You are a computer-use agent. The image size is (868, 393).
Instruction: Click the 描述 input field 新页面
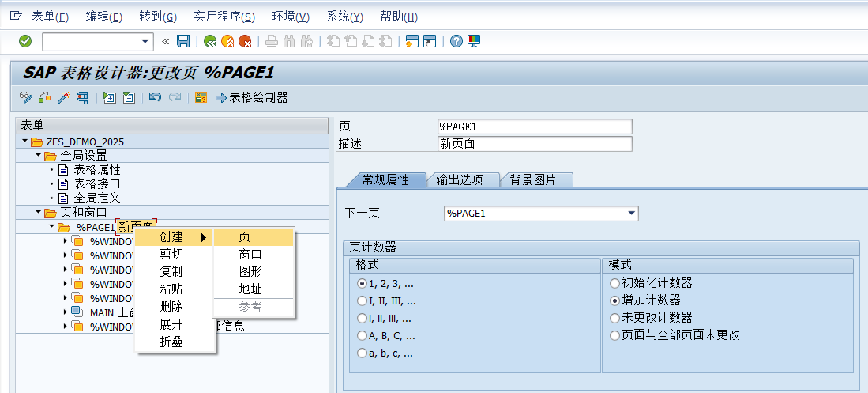click(x=534, y=144)
